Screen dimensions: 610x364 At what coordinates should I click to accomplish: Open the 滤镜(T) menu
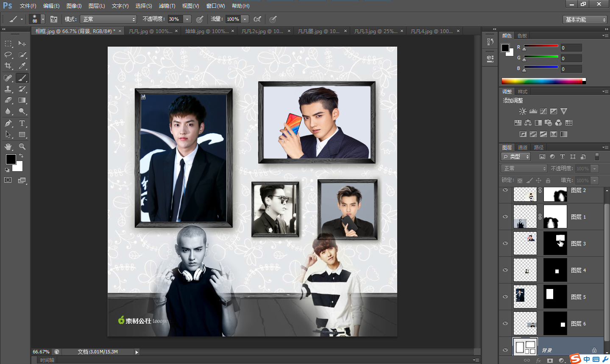(x=167, y=6)
